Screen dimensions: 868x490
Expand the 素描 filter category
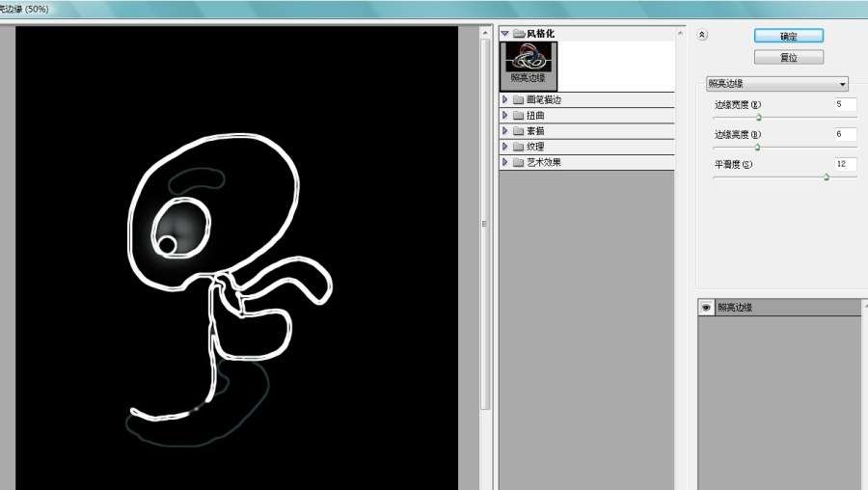pos(504,130)
